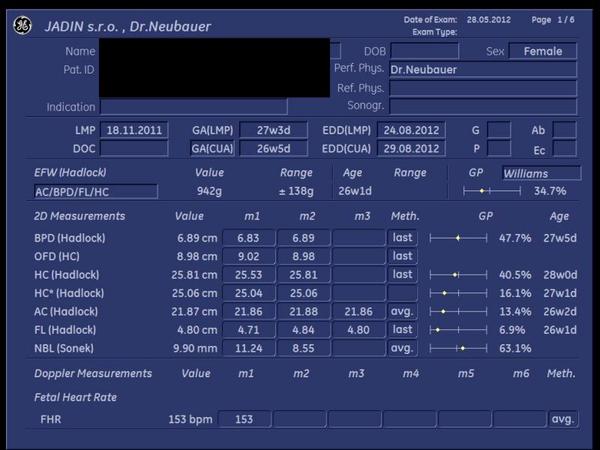
Task: Select the HC (Hadlock) m2 value 25.81
Action: pyautogui.click(x=301, y=274)
